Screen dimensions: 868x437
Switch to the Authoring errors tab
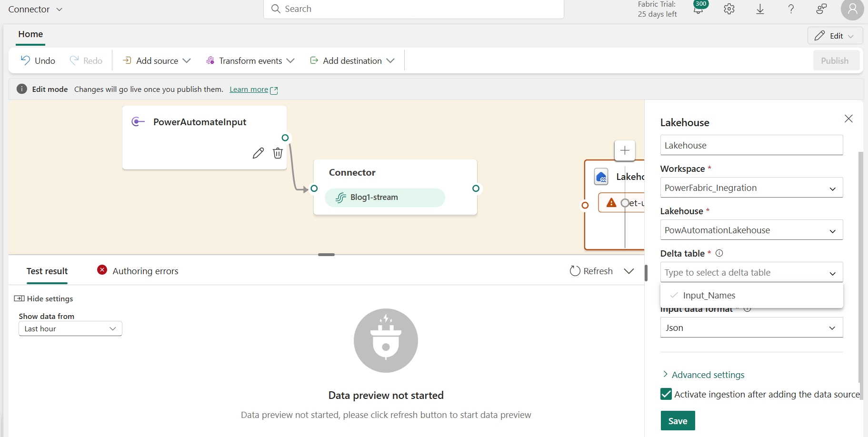[145, 270]
